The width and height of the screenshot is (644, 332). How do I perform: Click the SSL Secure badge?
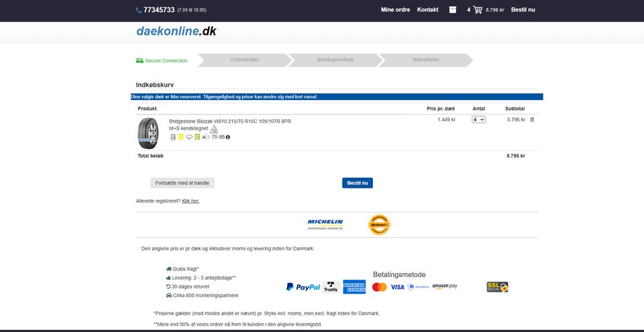497,287
